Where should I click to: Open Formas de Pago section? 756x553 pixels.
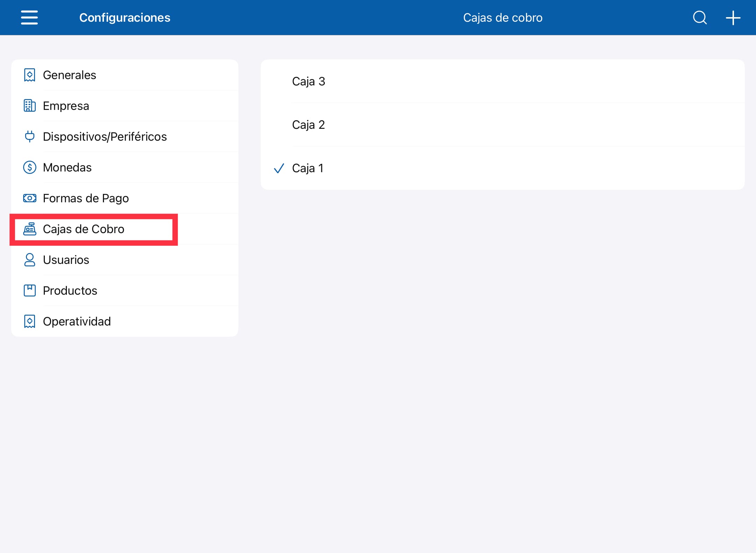point(125,198)
